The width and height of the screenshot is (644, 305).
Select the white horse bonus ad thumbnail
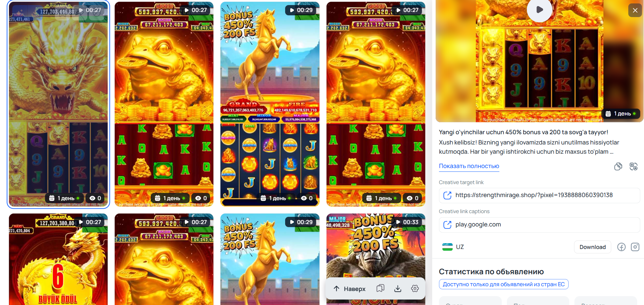(x=270, y=104)
